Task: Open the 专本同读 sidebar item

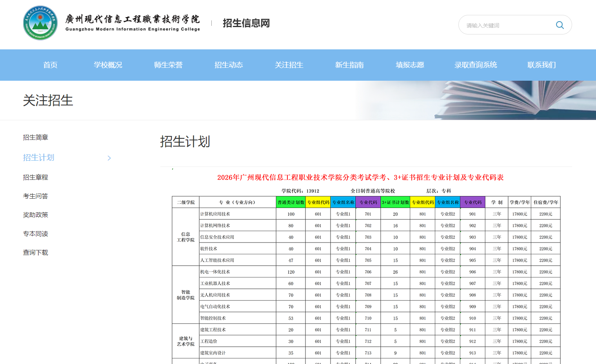Action: click(x=35, y=233)
